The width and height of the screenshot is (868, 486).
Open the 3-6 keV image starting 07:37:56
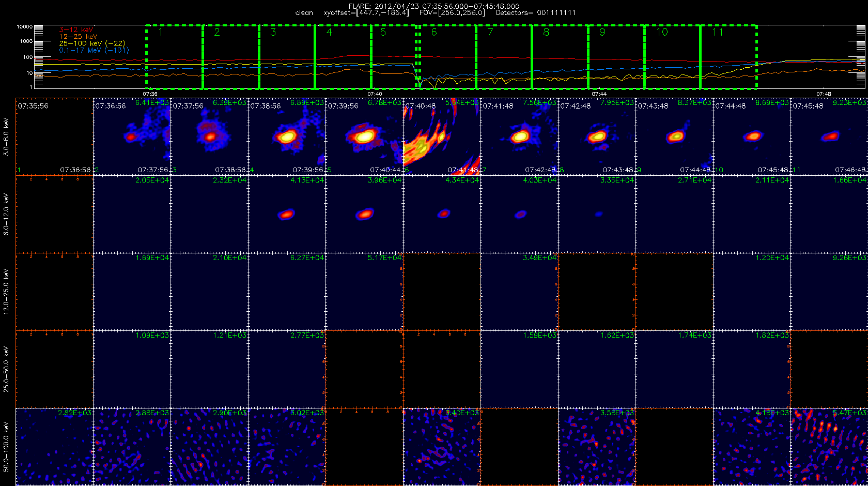(x=209, y=136)
